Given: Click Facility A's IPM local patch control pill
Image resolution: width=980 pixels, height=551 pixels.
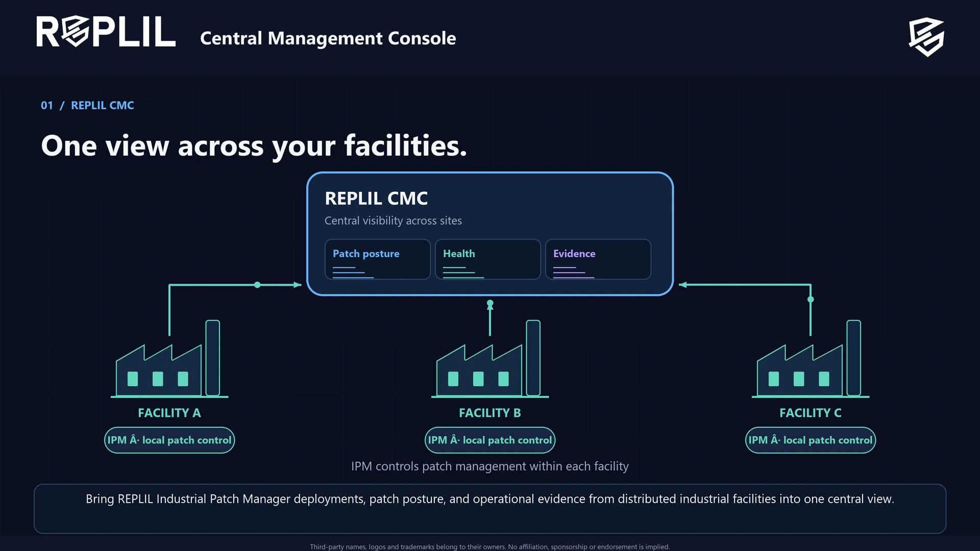Looking at the screenshot, I should [x=169, y=440].
